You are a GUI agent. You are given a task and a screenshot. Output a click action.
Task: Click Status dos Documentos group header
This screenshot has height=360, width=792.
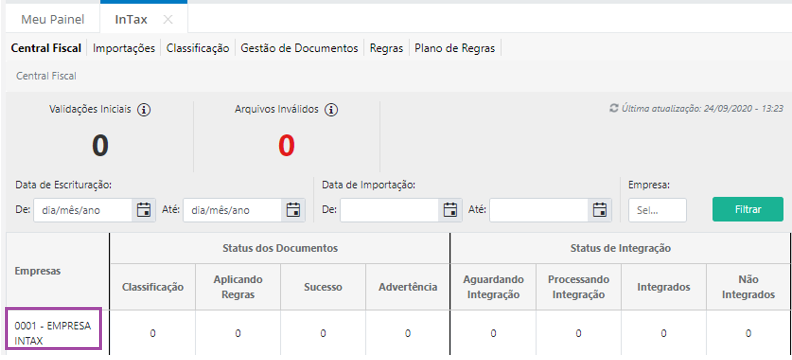pyautogui.click(x=280, y=248)
